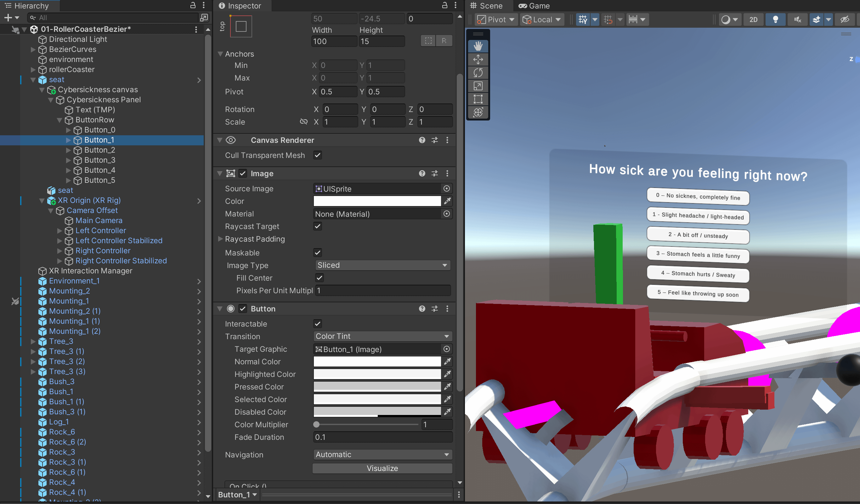The width and height of the screenshot is (860, 504).
Task: Toggle scene lighting lightbulb icon
Action: (775, 20)
